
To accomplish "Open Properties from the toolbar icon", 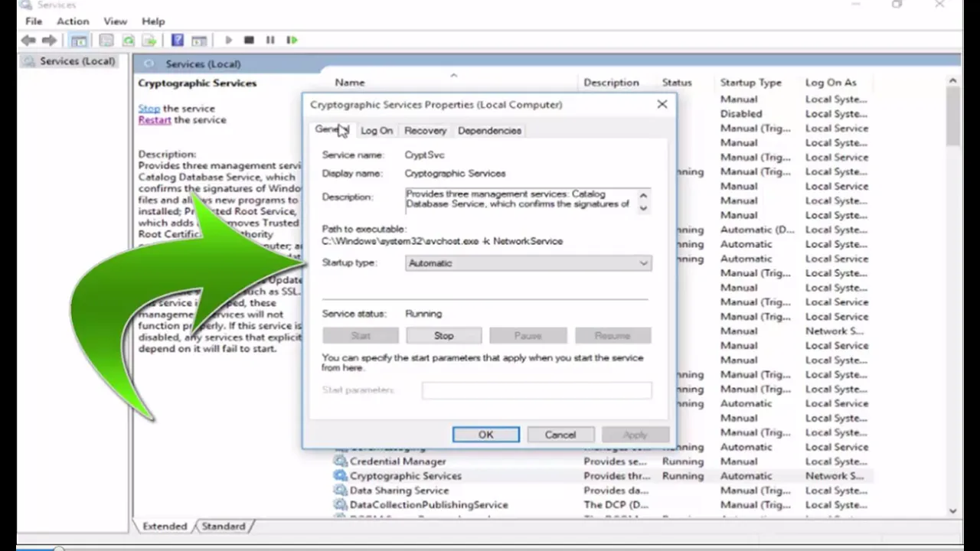I will [106, 40].
